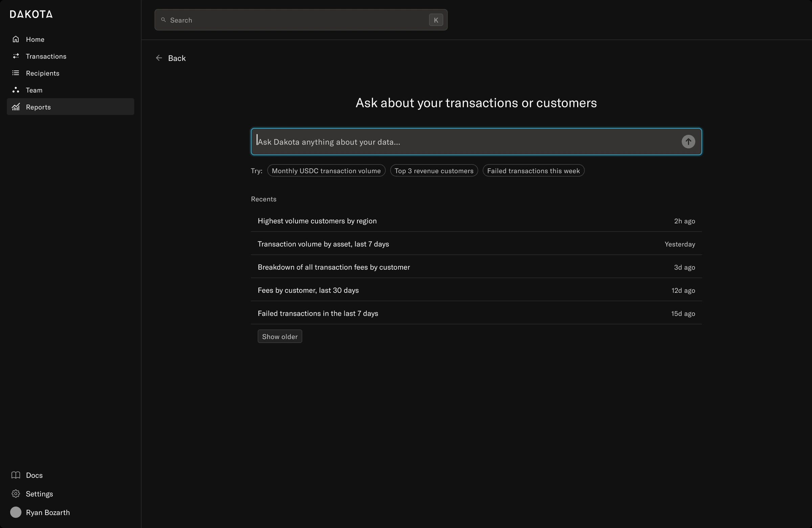Screen dimensions: 812x528
Task: Open recent Fees by customer, last 30 days
Action: [476, 290]
